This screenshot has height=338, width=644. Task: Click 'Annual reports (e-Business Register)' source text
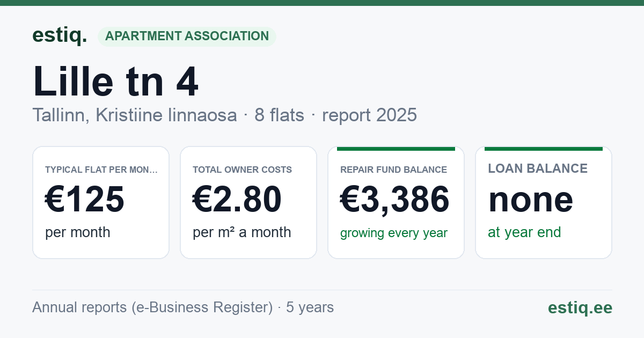[x=152, y=307]
